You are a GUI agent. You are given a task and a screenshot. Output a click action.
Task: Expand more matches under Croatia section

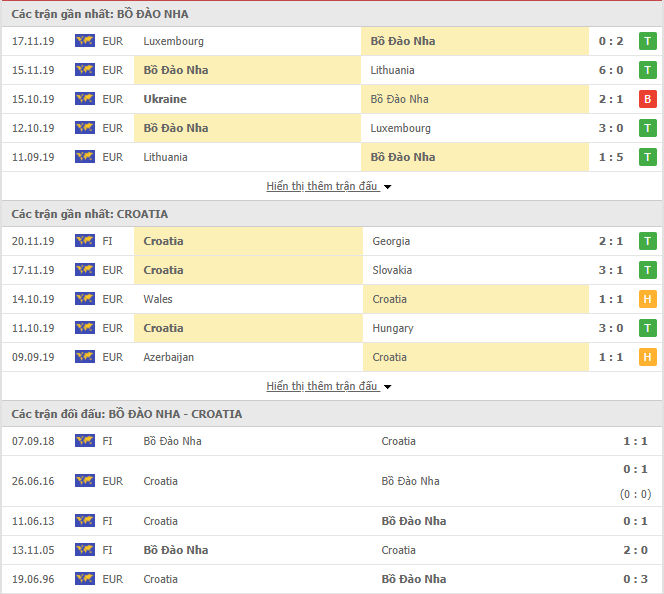click(x=322, y=386)
